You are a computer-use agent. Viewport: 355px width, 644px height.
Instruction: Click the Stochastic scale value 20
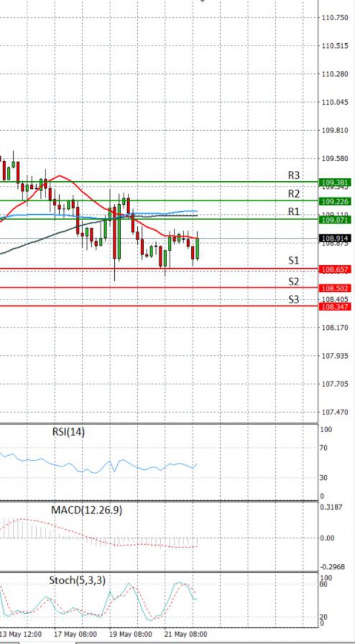(x=324, y=617)
